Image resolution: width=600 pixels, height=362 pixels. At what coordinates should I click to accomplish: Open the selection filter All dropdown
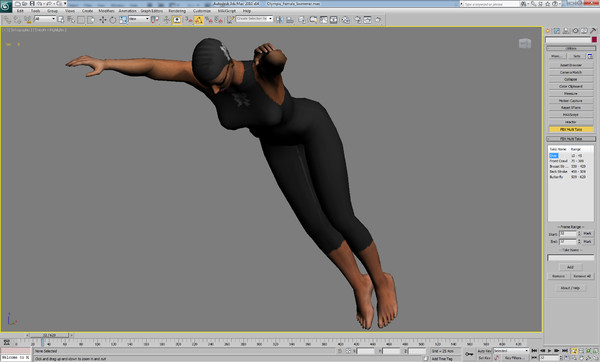45,19
